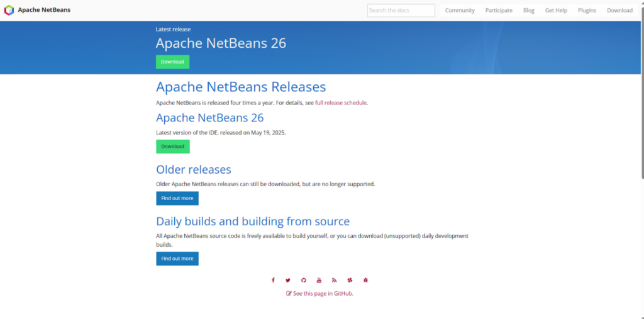Click the edit pencil icon beside GitHub link

tap(289, 293)
